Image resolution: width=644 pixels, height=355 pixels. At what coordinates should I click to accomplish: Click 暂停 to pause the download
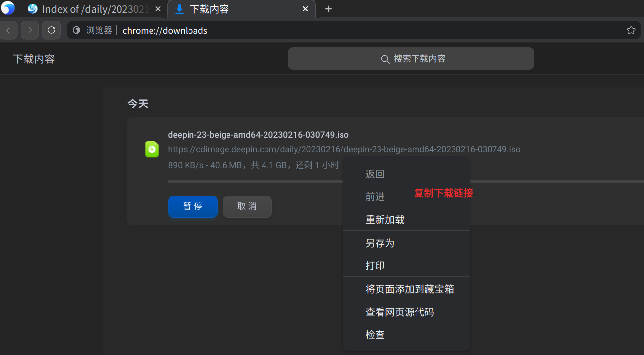(192, 207)
